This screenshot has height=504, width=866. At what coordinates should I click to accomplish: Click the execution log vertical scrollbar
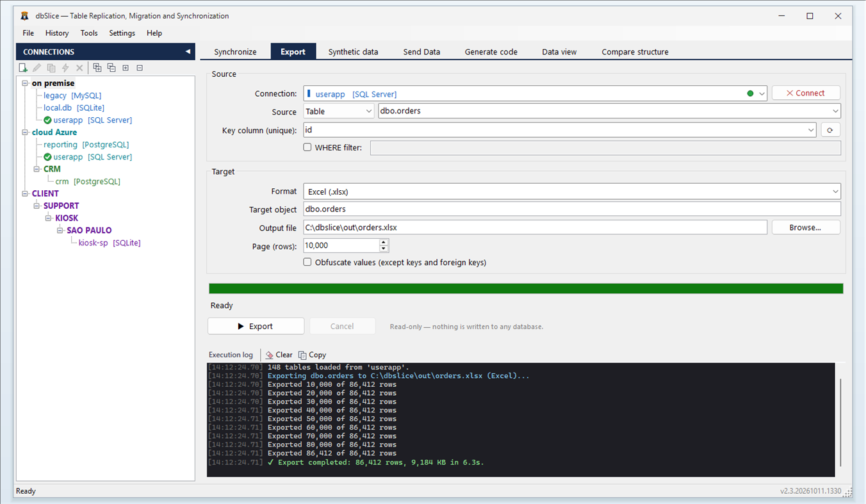pyautogui.click(x=840, y=423)
